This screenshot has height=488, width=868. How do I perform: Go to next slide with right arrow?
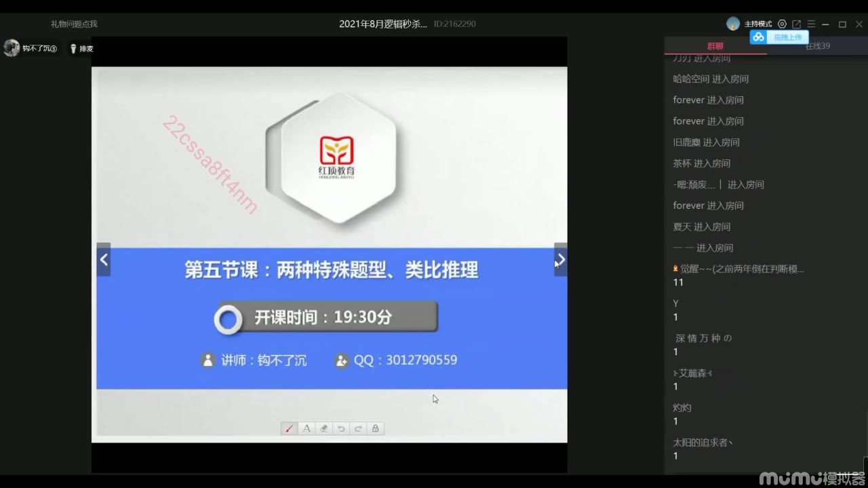tap(561, 259)
